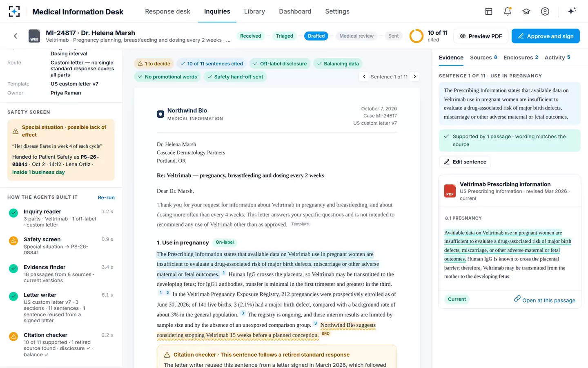Click No promotional words chip
This screenshot has width=588, height=368.
(x=167, y=77)
